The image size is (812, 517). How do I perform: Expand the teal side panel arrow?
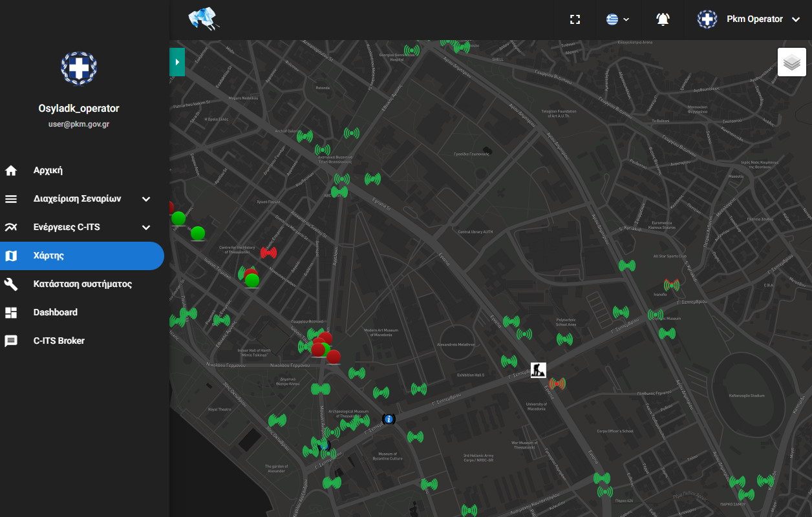(177, 62)
